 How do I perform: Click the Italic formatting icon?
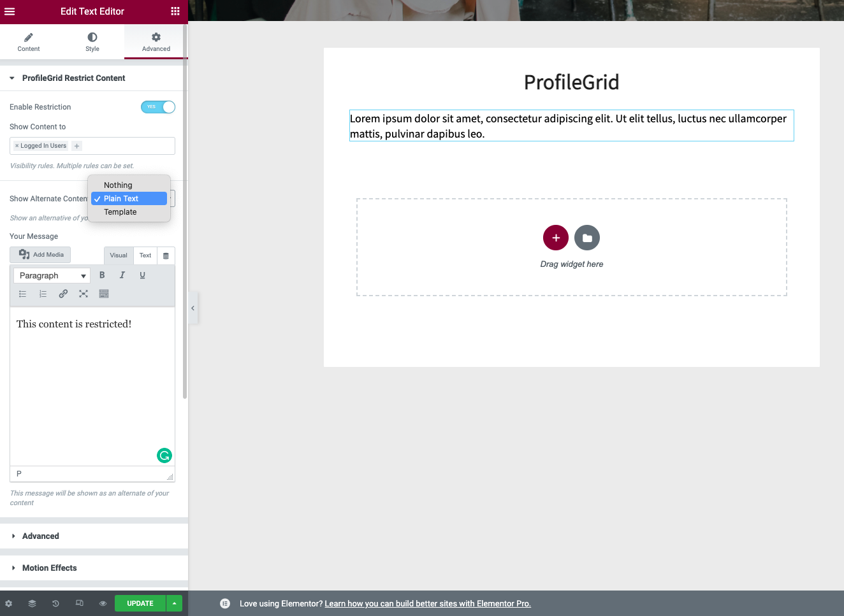pos(122,275)
